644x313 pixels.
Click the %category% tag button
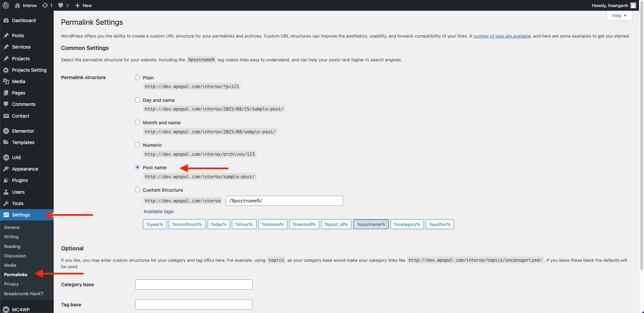[407, 224]
